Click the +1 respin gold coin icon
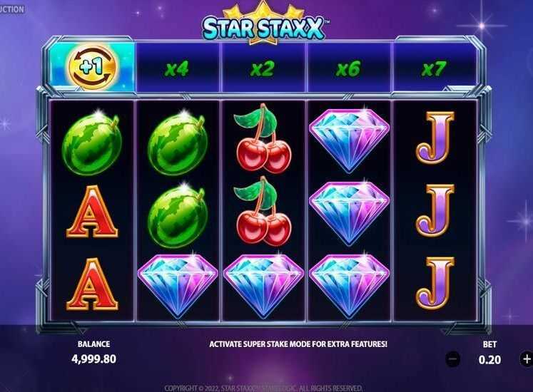533x392 pixels. pos(93,66)
